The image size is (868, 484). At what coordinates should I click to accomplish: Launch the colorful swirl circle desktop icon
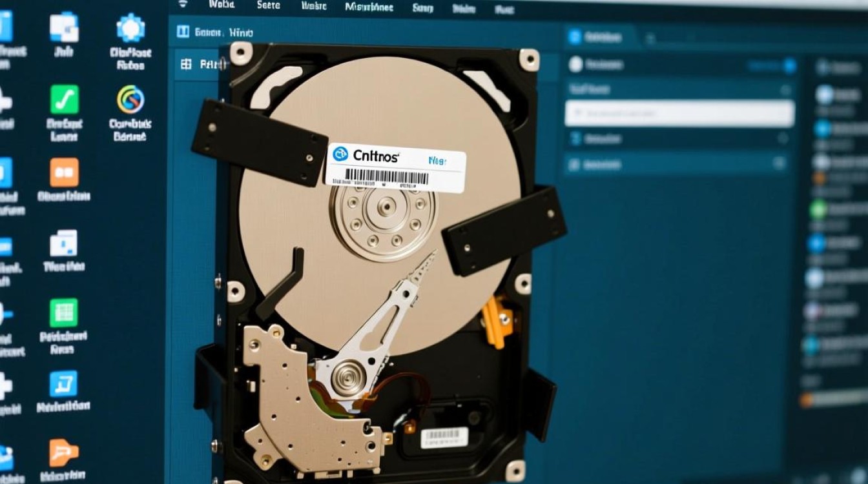(130, 99)
